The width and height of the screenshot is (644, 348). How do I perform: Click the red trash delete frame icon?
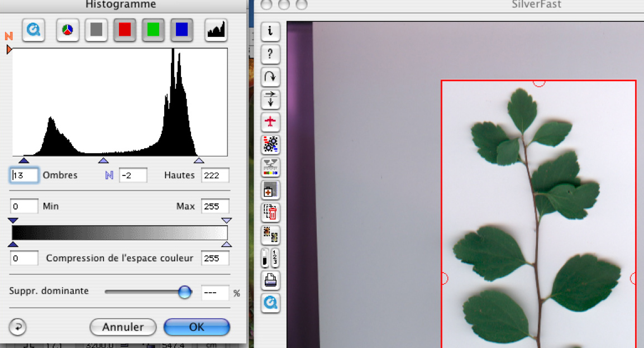coord(270,212)
